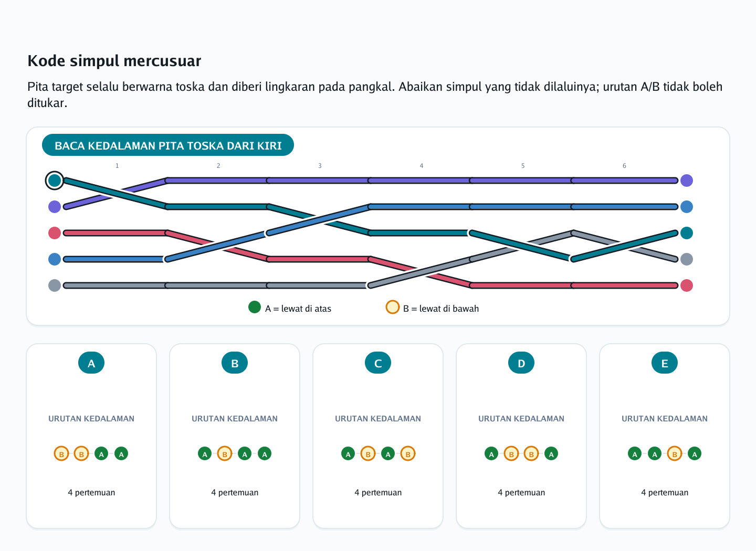Click first B circle in card A sequence

(x=61, y=453)
